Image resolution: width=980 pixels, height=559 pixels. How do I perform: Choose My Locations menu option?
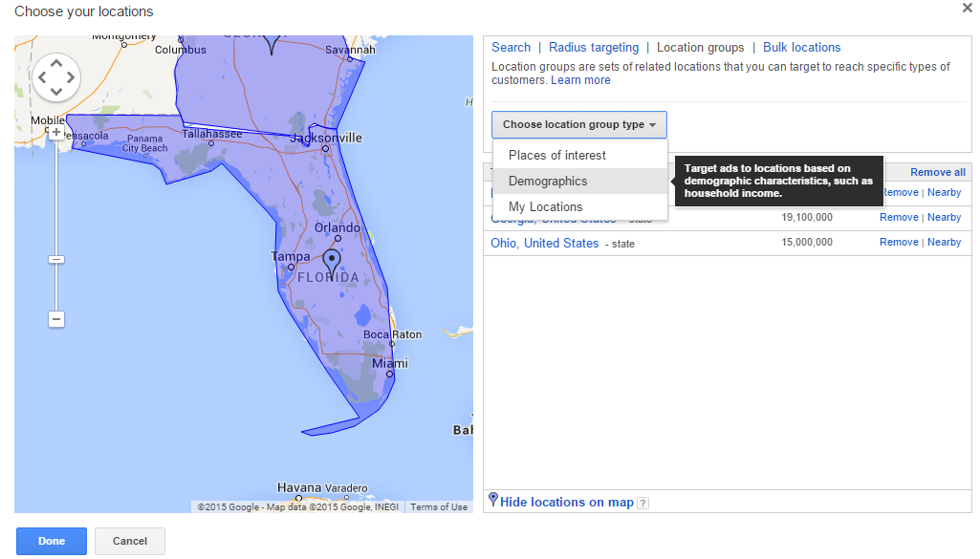580,206
